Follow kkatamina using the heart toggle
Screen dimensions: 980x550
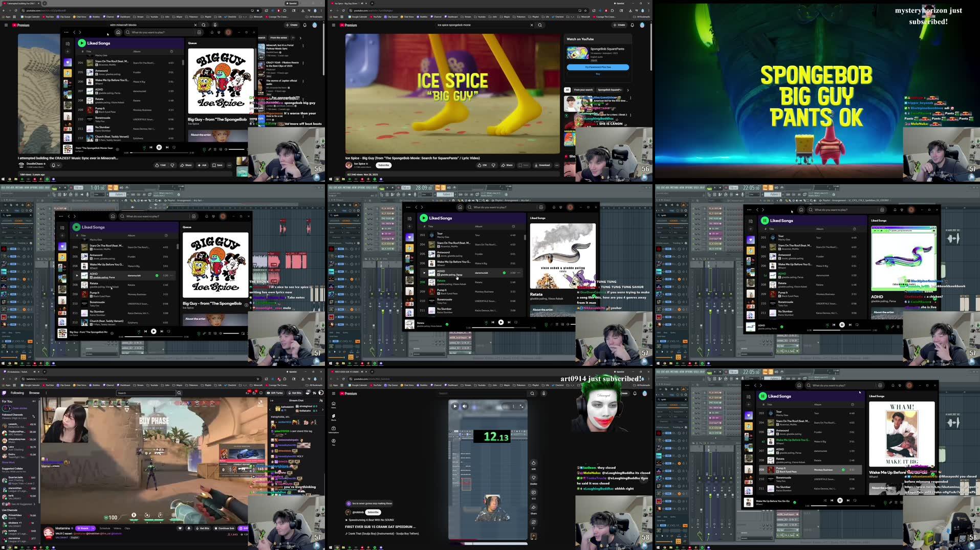180,528
